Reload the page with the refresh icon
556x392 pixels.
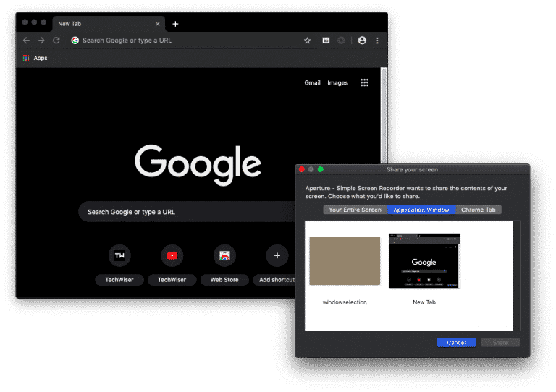pos(56,41)
